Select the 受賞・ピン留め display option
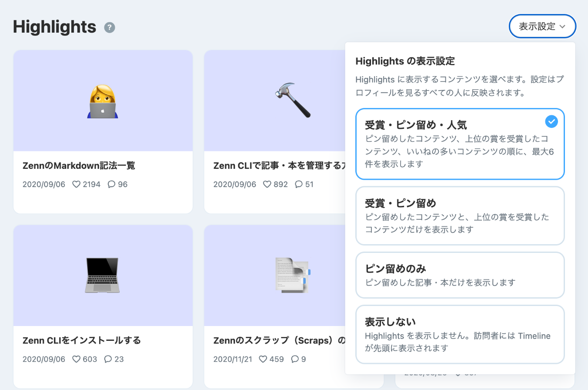The image size is (588, 390). coord(460,216)
